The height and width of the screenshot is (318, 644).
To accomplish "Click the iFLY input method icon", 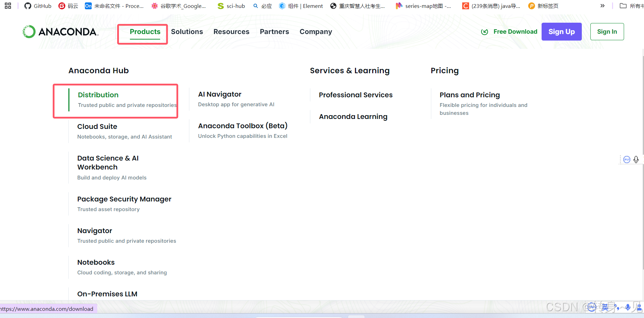I will [x=627, y=160].
